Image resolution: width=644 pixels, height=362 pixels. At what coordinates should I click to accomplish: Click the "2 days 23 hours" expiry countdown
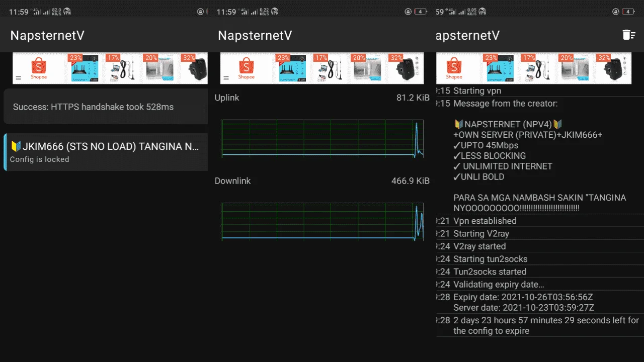pyautogui.click(x=546, y=325)
